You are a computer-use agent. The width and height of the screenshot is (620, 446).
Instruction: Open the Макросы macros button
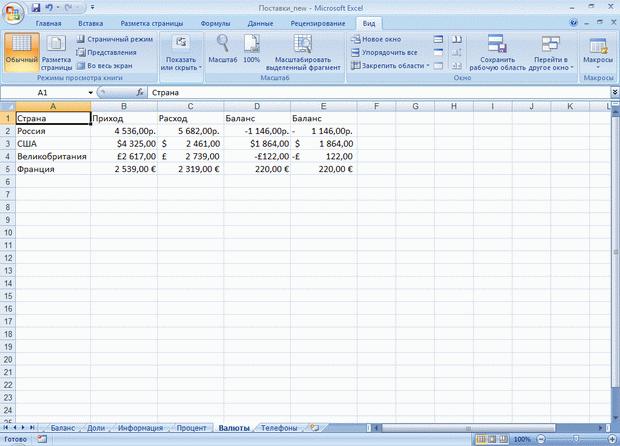point(598,52)
